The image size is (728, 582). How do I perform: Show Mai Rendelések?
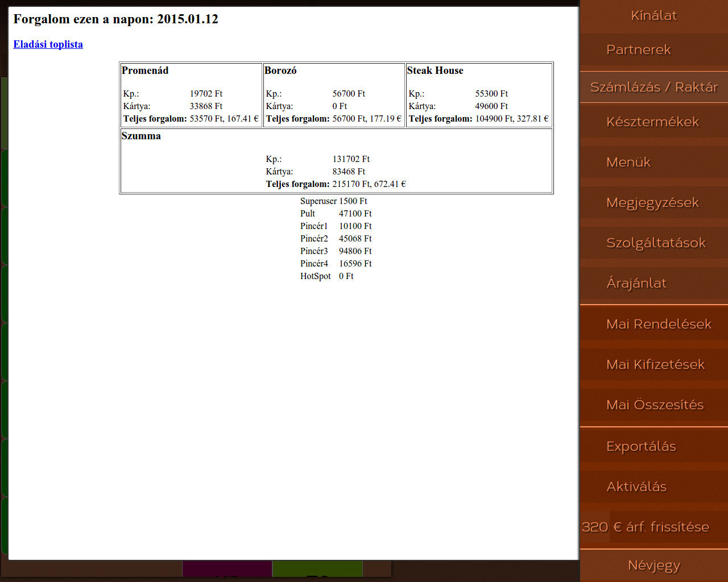[653, 324]
